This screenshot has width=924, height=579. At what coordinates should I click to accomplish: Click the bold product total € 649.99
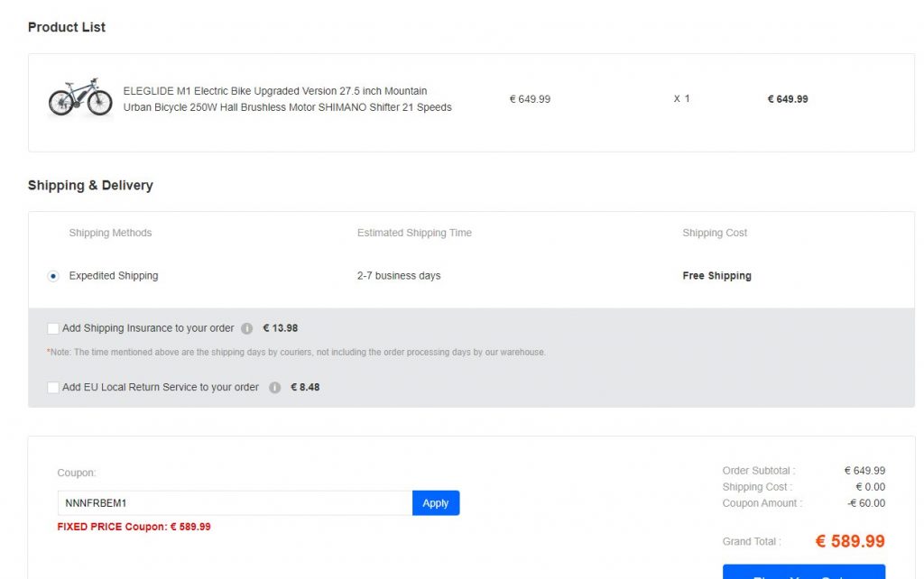(787, 99)
